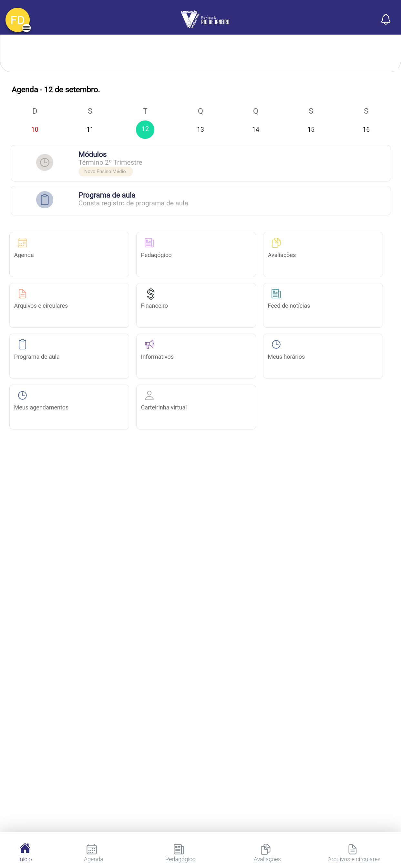The width and height of the screenshot is (401, 868).
Task: Click Feed de notícias newspaper icon
Action: (x=276, y=294)
